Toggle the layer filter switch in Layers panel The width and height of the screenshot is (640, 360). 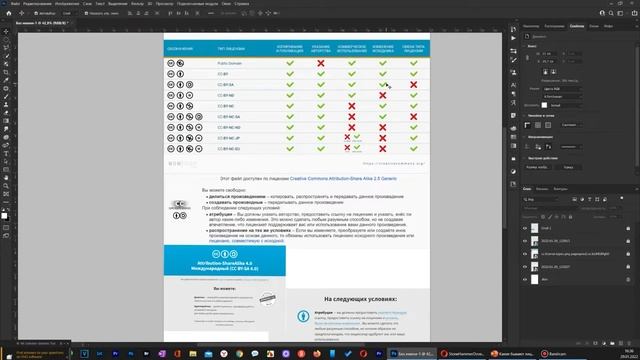point(621,198)
